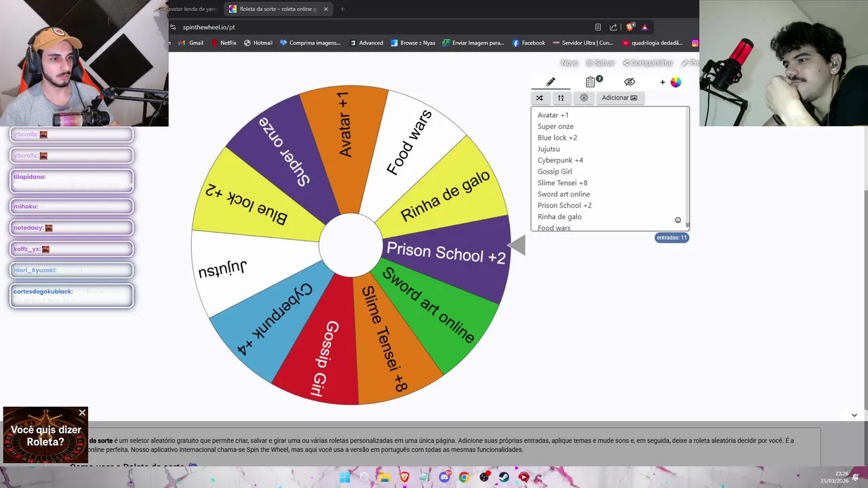Switch to the 'avatar lenda de yang' tab

(x=193, y=9)
